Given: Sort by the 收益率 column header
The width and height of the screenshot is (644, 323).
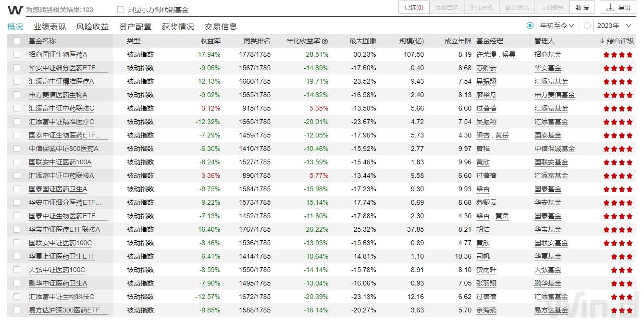Looking at the screenshot, I should (x=211, y=41).
